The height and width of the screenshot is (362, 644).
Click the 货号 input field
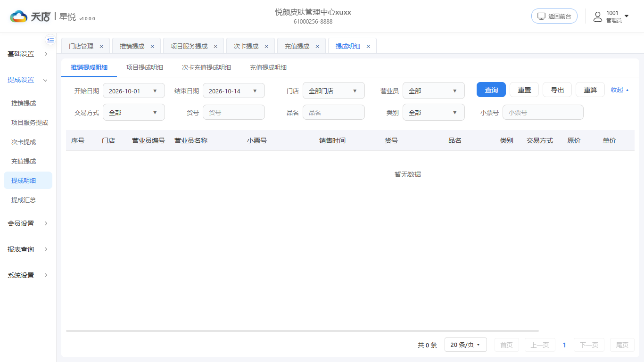tap(234, 113)
